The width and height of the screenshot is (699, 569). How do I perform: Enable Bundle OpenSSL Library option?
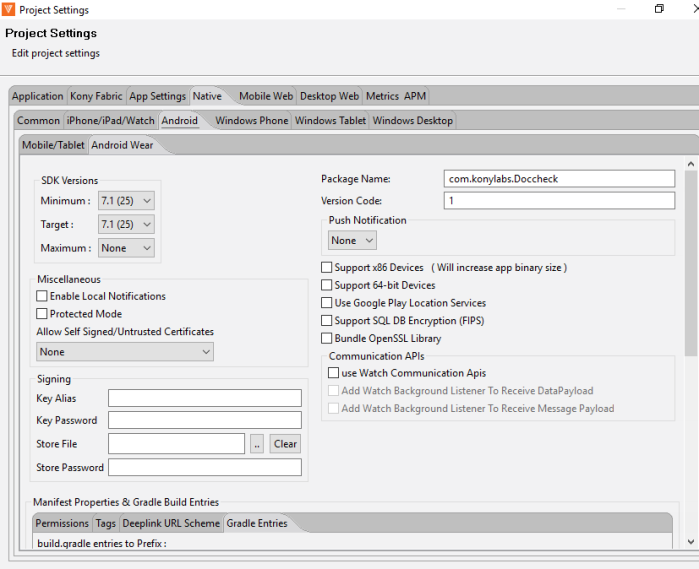click(x=327, y=339)
